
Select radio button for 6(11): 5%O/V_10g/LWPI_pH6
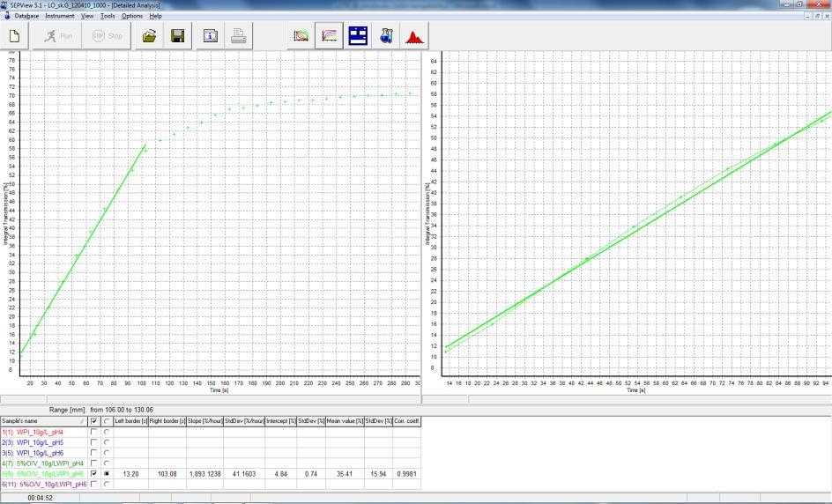click(107, 484)
